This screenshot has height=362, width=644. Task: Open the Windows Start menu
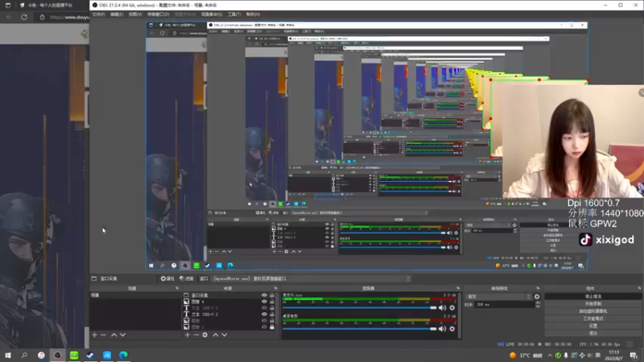[x=8, y=356]
